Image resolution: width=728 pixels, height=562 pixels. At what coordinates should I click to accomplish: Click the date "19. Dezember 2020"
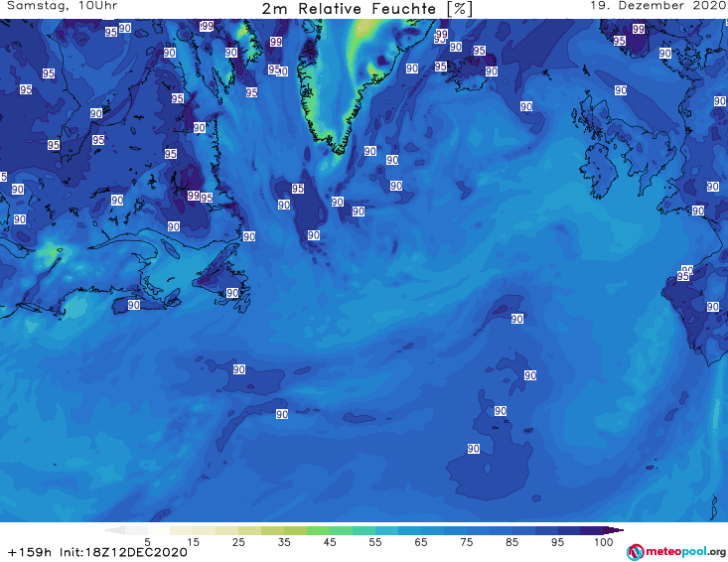(x=657, y=6)
